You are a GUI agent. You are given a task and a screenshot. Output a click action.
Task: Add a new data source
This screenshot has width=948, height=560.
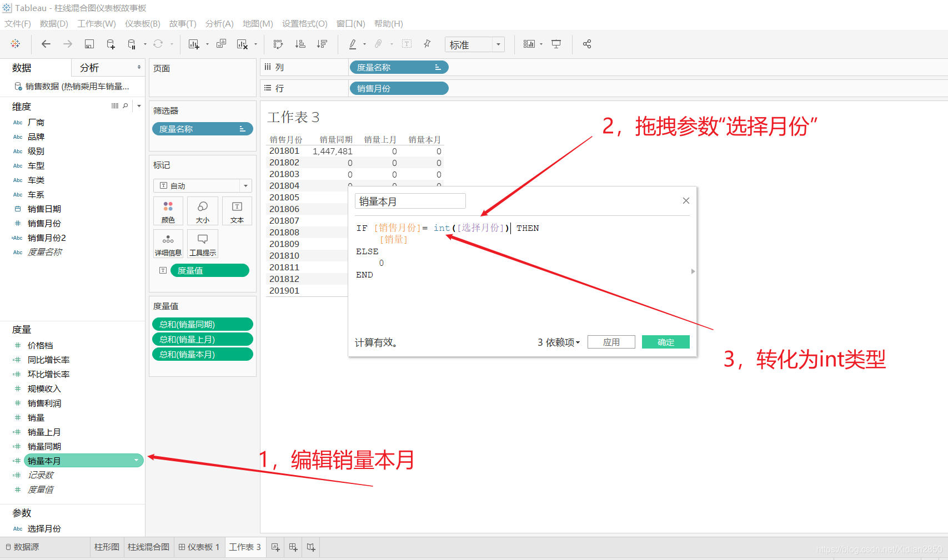pos(111,44)
